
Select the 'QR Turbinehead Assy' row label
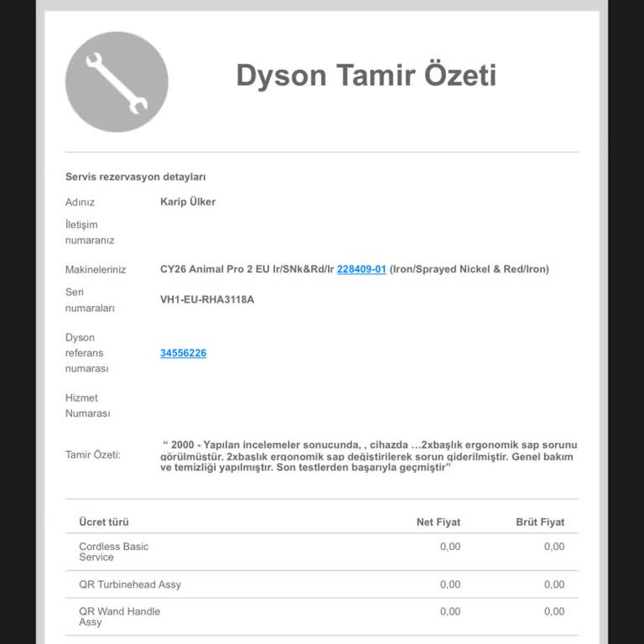130,584
